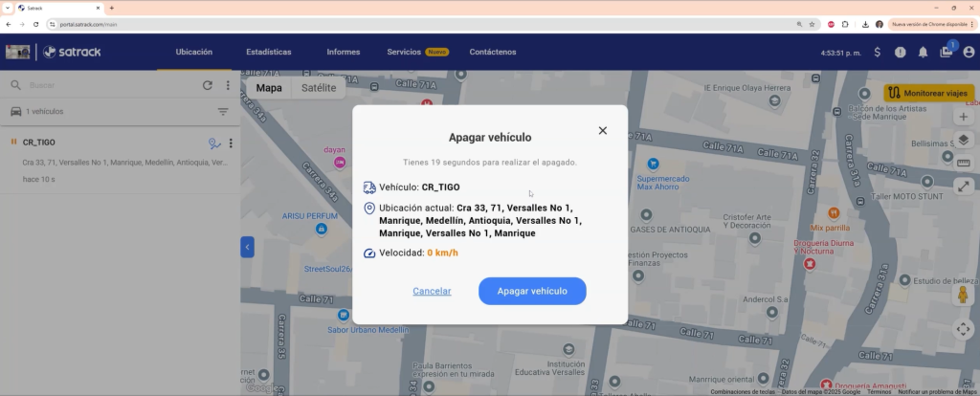Select the map ruler measure tool
Viewport: 980px width, 396px height.
963,163
